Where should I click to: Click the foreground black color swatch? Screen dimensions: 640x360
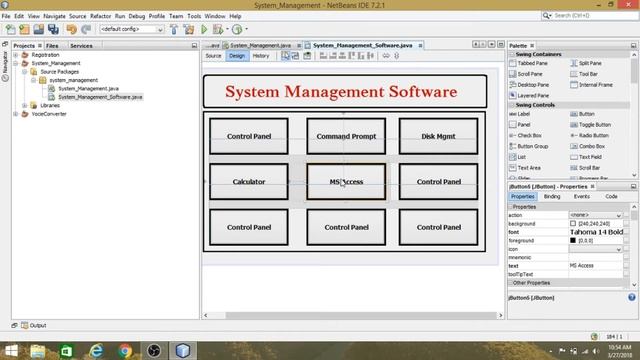573,240
